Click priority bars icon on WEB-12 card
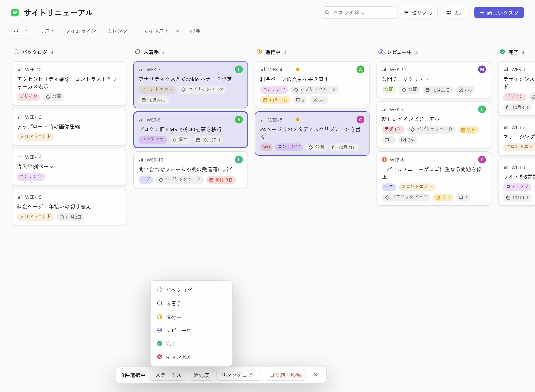 click(19, 70)
